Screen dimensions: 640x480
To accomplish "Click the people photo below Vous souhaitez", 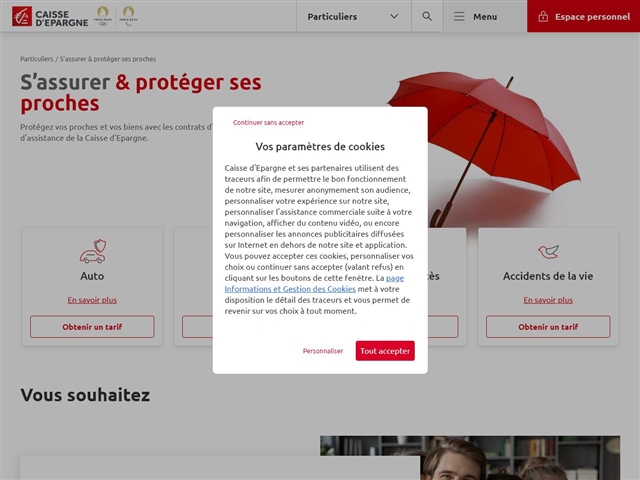I will tap(480, 458).
